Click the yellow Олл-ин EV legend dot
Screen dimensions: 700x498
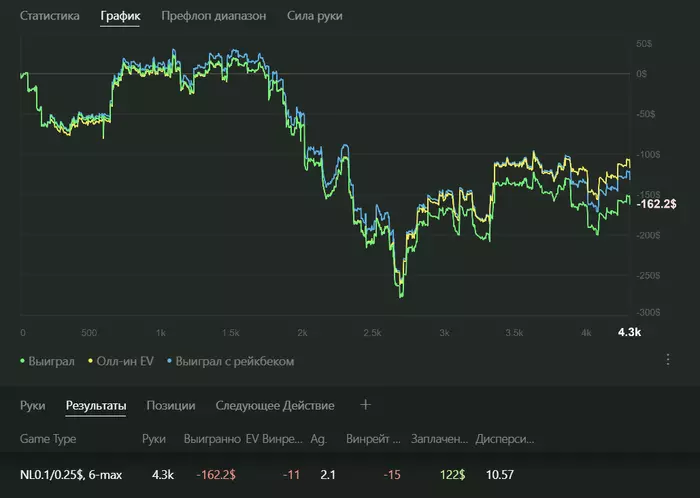[x=90, y=361]
